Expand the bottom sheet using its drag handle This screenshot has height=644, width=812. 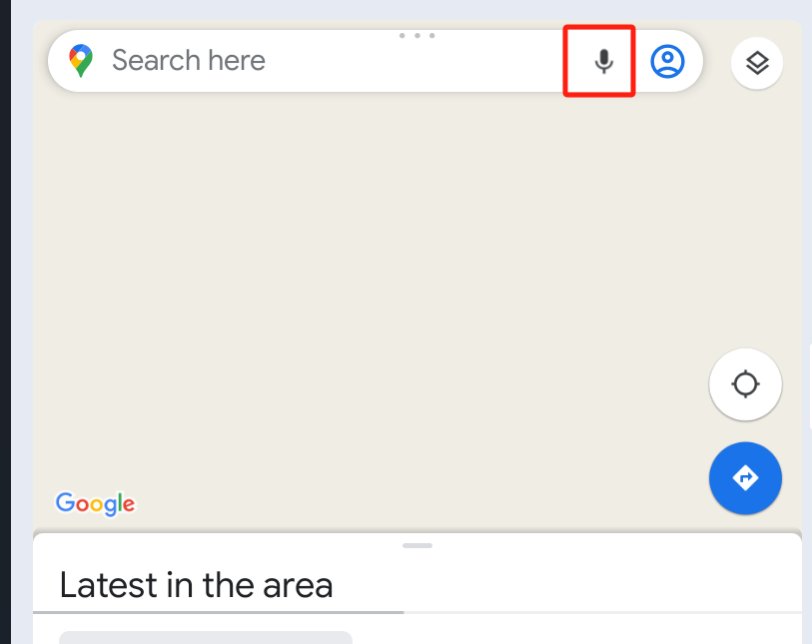click(417, 545)
